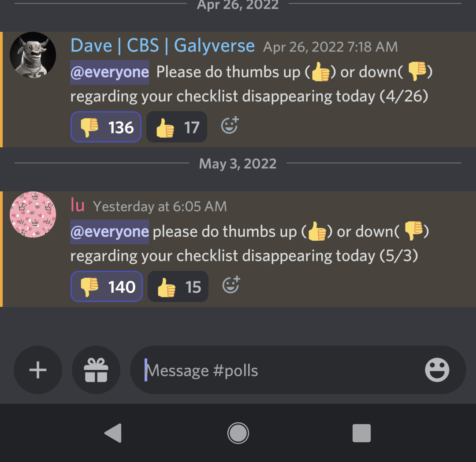
Task: Open the lu username
Action: coord(78,205)
